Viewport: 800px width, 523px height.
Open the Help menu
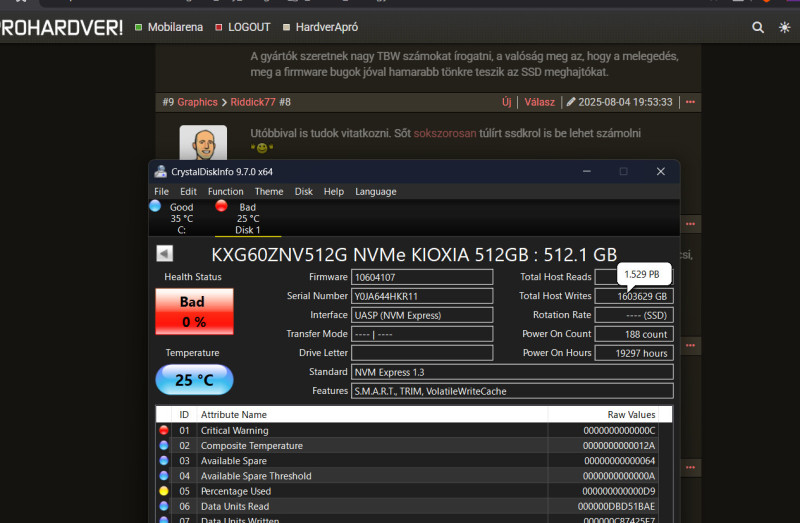pos(334,191)
